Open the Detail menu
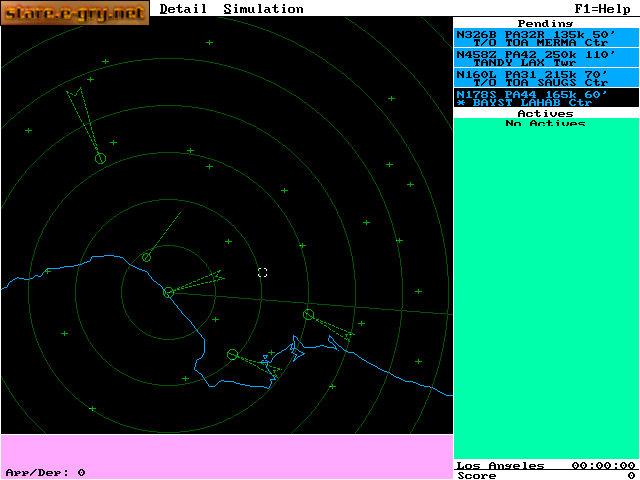This screenshot has width=640, height=480. tap(183, 9)
